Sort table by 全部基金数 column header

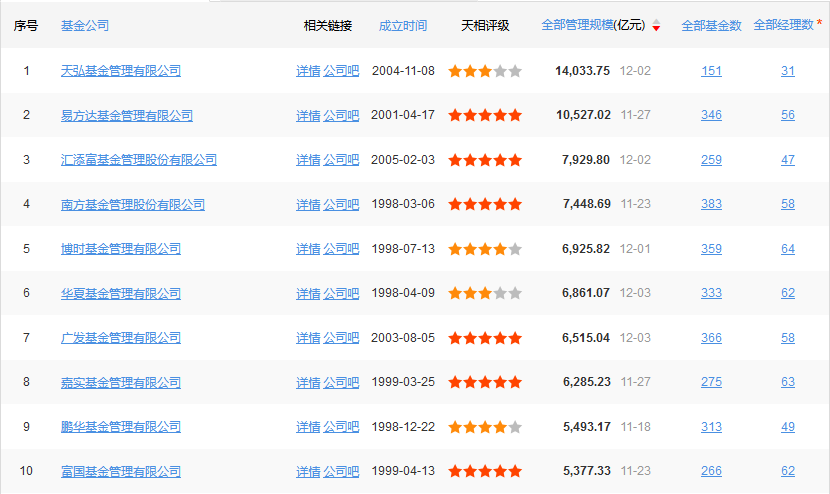coord(711,25)
